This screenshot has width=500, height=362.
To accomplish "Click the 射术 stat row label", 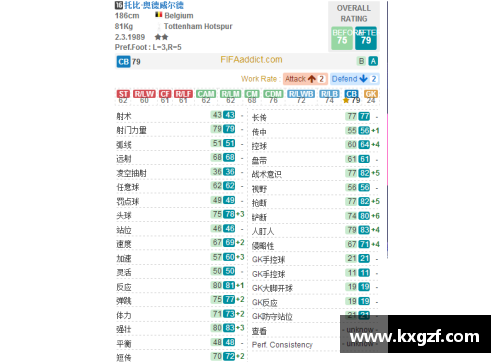I will click(x=124, y=116).
